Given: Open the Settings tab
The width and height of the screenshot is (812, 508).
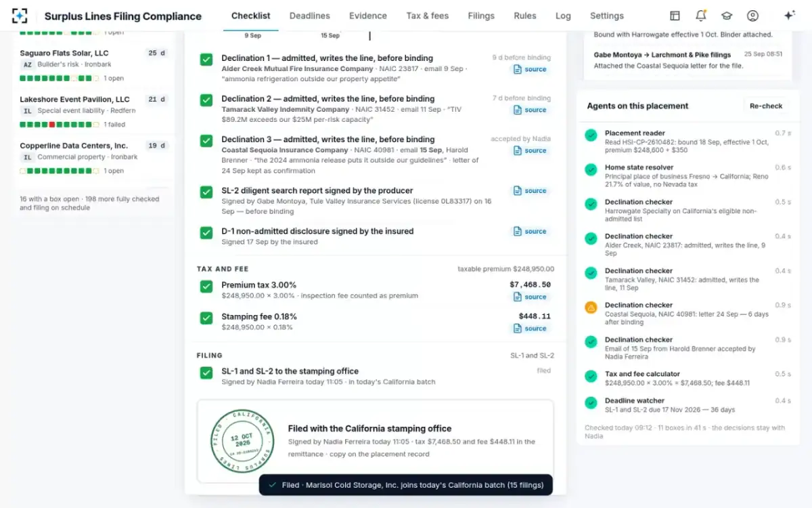Looking at the screenshot, I should click(607, 16).
